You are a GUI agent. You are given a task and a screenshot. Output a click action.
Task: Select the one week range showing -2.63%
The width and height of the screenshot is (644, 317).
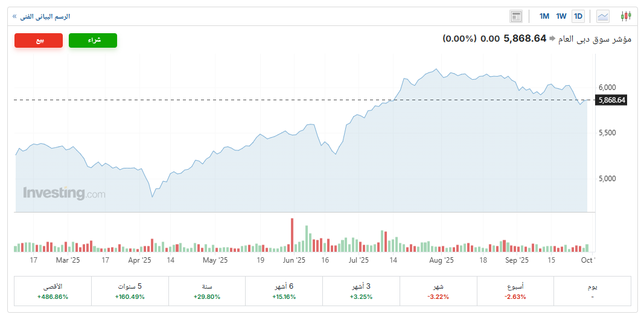tap(515, 291)
